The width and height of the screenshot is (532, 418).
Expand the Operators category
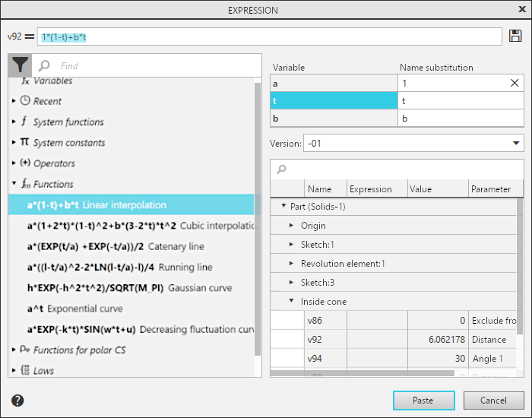(x=14, y=163)
